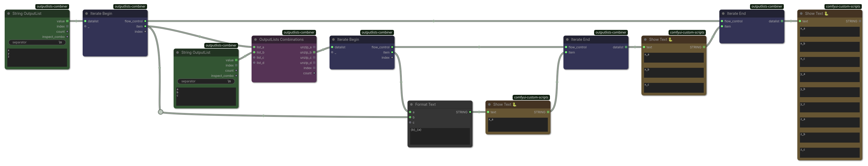Click the z_a text box in the Show Text listing z_c

pyautogui.click(x=830, y=122)
